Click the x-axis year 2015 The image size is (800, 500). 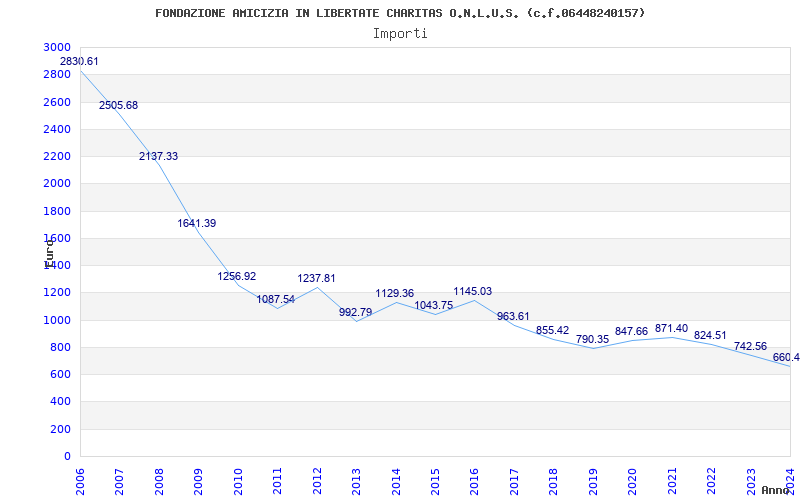click(x=435, y=482)
